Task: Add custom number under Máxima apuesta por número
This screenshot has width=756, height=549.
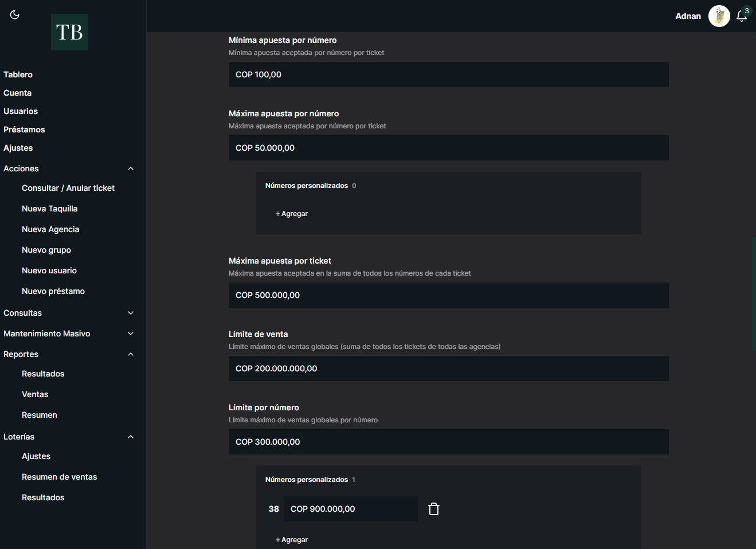Action: pos(292,214)
